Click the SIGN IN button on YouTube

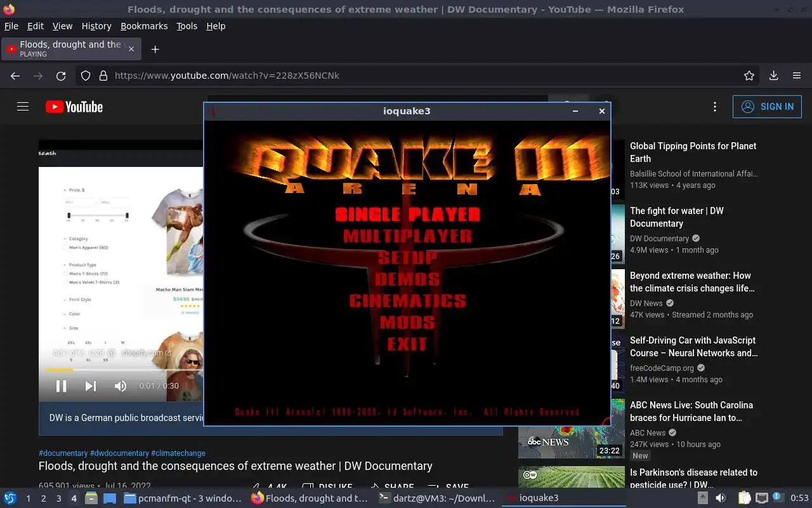(767, 107)
